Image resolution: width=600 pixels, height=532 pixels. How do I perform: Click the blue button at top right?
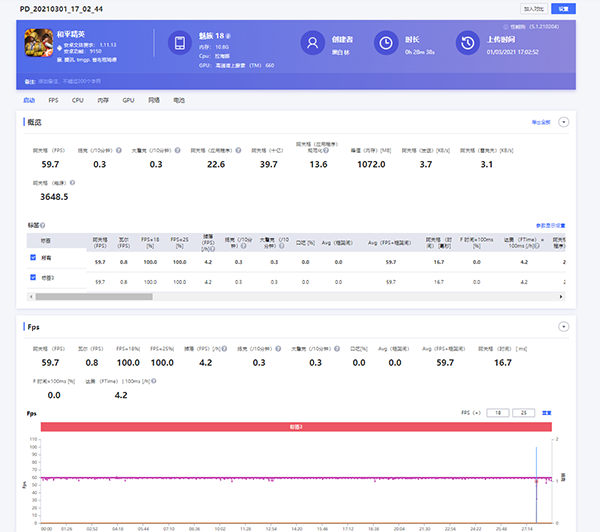point(564,8)
